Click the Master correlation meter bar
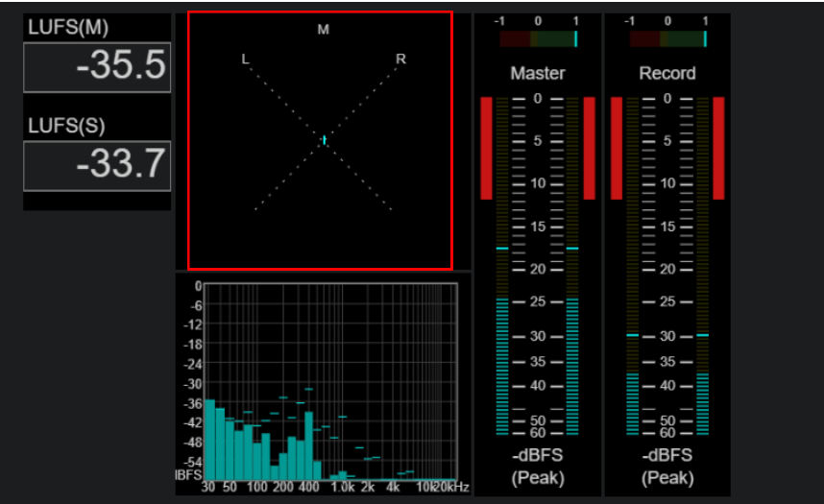 [538, 39]
